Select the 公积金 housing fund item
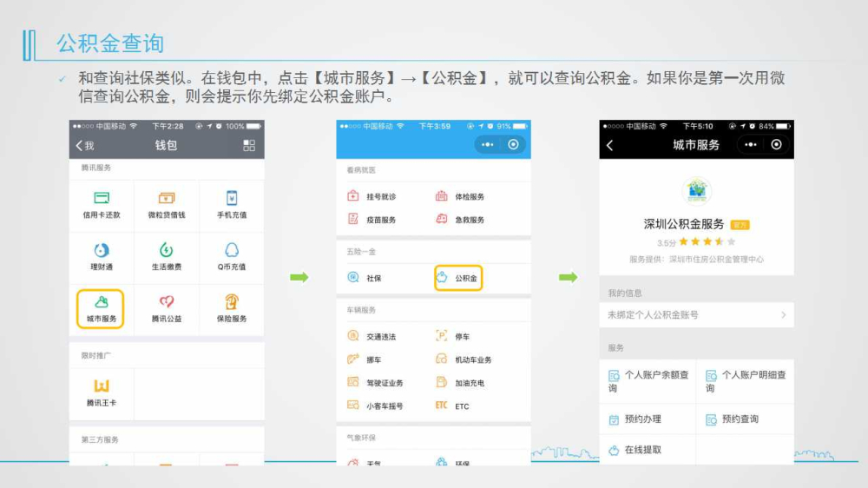 458,279
